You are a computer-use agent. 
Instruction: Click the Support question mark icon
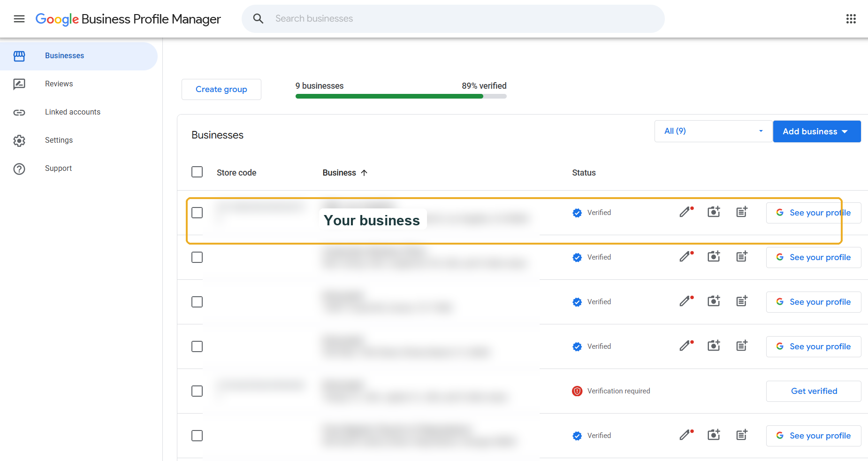(19, 169)
